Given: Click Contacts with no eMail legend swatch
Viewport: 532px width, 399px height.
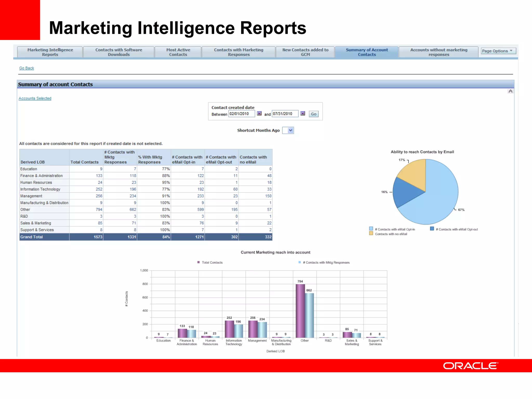Looking at the screenshot, I should point(371,234).
